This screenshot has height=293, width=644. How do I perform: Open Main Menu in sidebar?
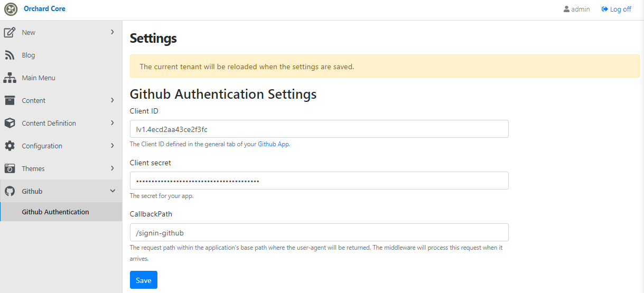pyautogui.click(x=61, y=78)
